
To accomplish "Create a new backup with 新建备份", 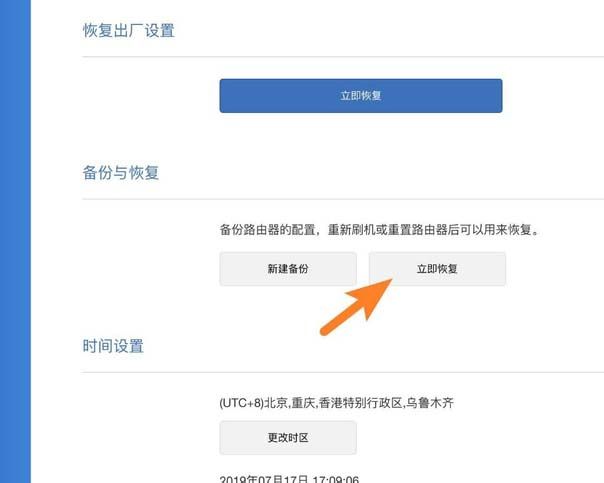I will [288, 269].
